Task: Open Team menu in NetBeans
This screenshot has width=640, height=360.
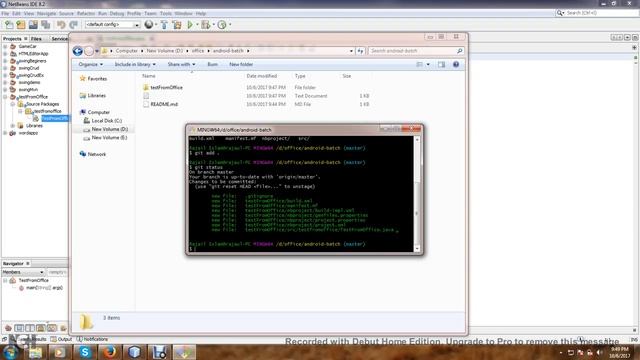Action: 150,13
